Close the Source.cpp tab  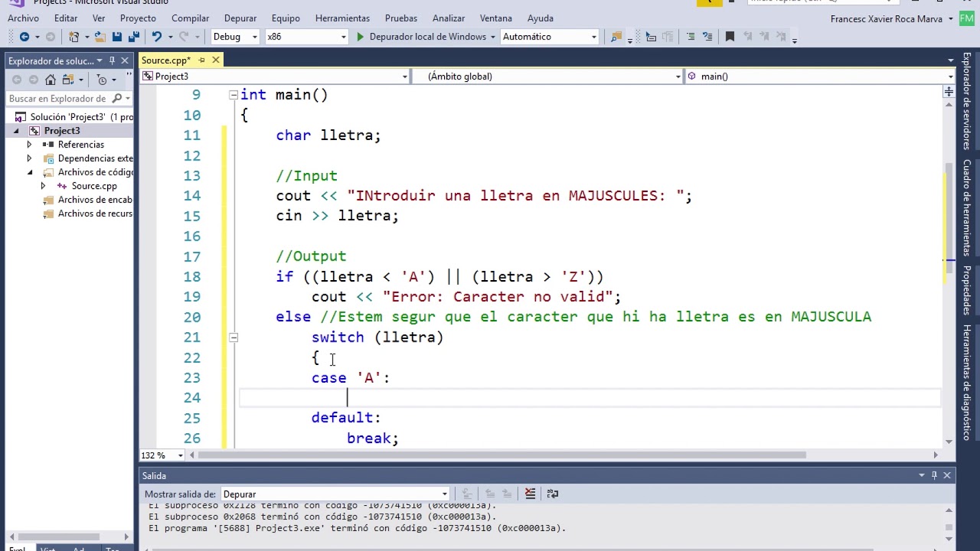tap(215, 60)
